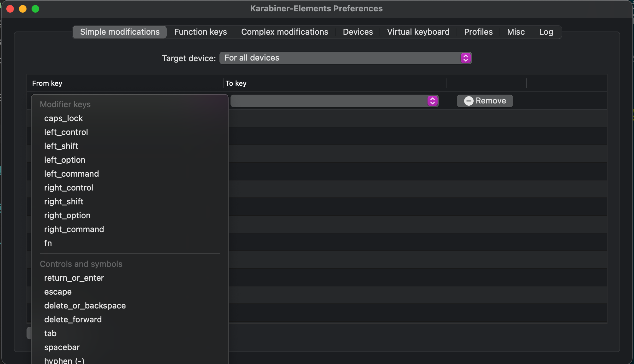The width and height of the screenshot is (634, 364).
Task: Click the Remove button
Action: point(485,101)
